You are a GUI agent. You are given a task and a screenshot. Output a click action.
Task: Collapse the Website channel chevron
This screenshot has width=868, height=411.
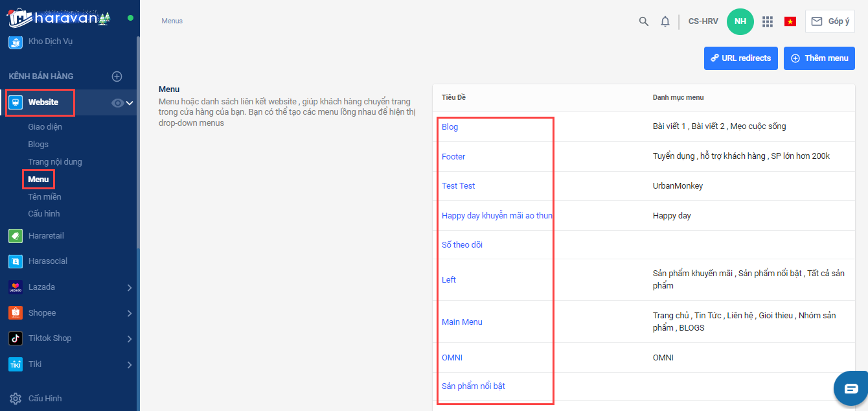tap(130, 102)
